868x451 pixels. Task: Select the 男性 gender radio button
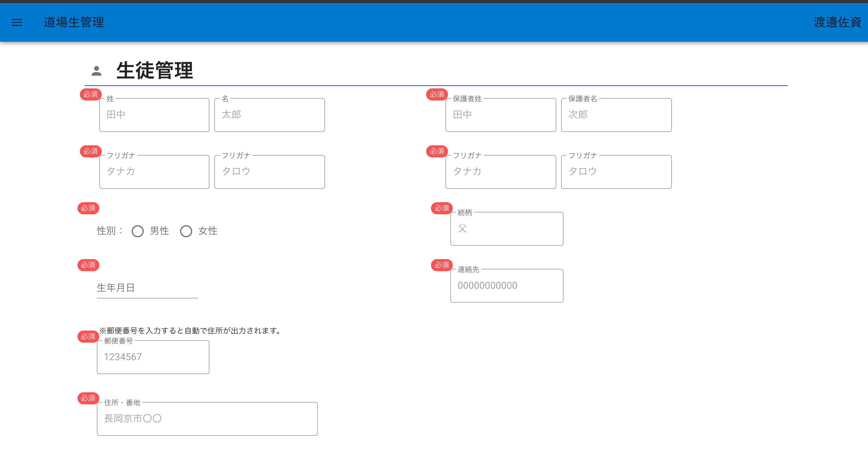(x=137, y=231)
